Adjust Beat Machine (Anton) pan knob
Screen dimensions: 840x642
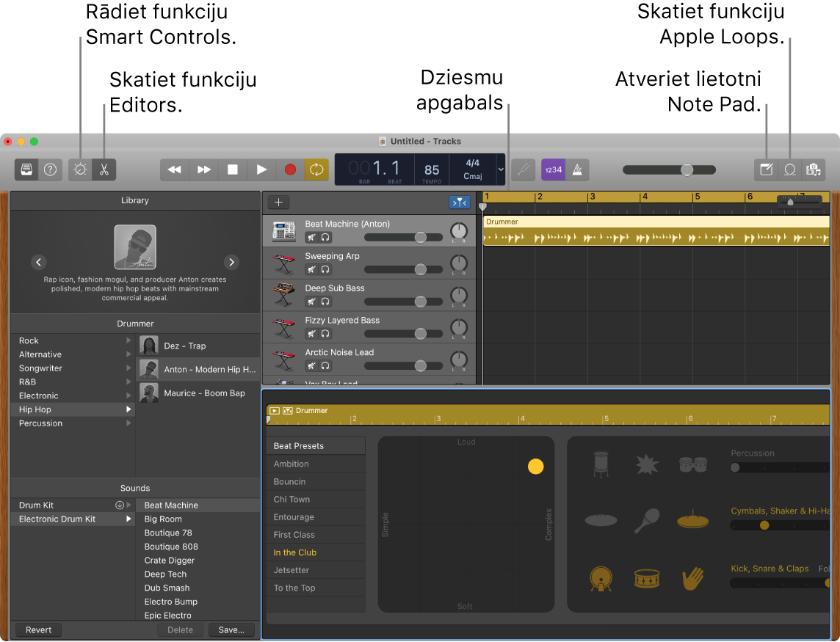(x=459, y=231)
